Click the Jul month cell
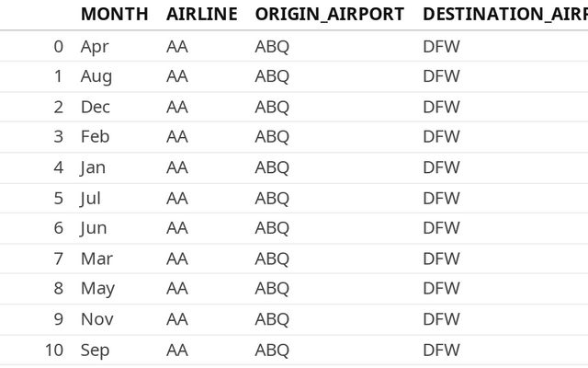588x368 pixels. tap(91, 198)
